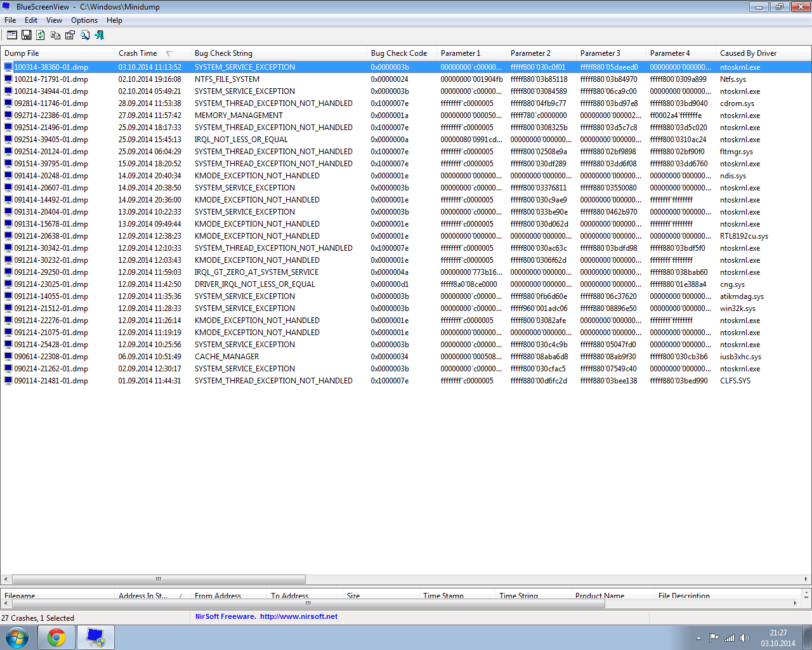The height and width of the screenshot is (650, 812).
Task: Click lower pane horizontal scrollbar thumb
Action: (x=308, y=603)
